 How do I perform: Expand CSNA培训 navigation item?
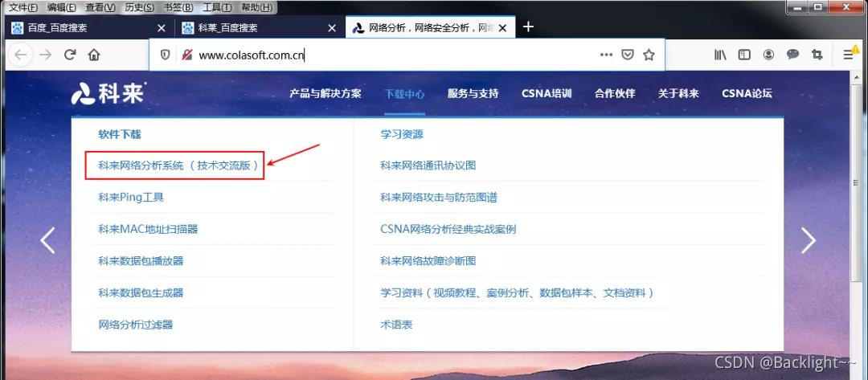click(x=547, y=93)
